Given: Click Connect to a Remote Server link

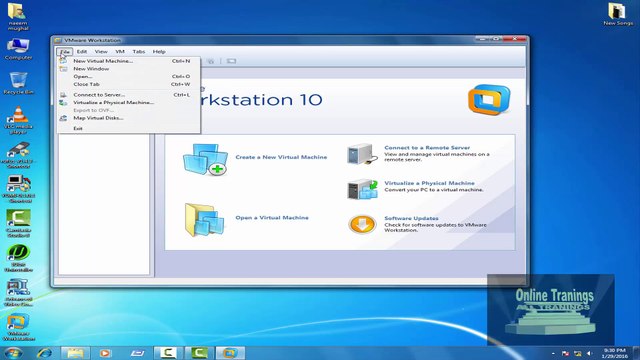Looking at the screenshot, I should point(427,148).
